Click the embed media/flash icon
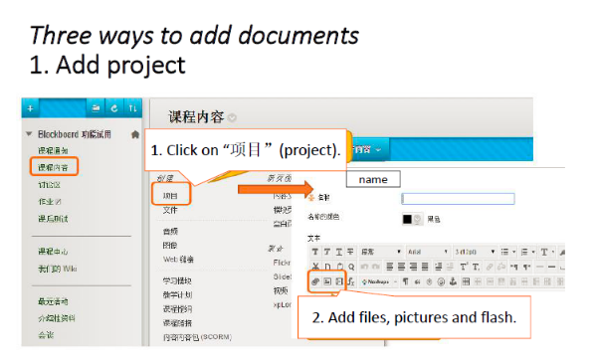The width and height of the screenshot is (596, 364). tap(338, 281)
